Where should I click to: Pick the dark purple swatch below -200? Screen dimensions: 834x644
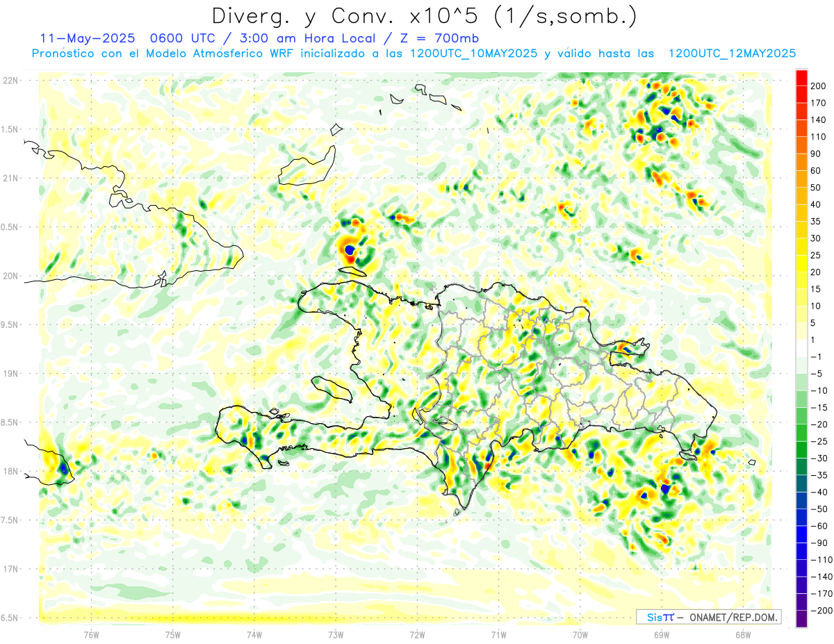click(x=801, y=618)
